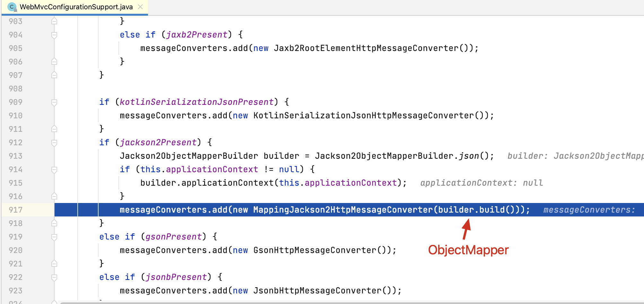644x304 pixels.
Task: Click applicationContext in the line 914 condition
Action: pos(212,169)
